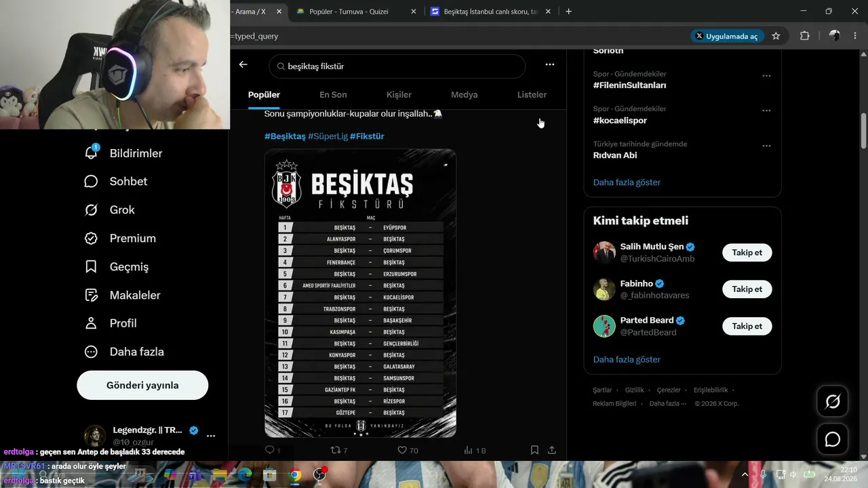Open the taskbar volume control
Screen dimensions: 868x488
point(793,474)
